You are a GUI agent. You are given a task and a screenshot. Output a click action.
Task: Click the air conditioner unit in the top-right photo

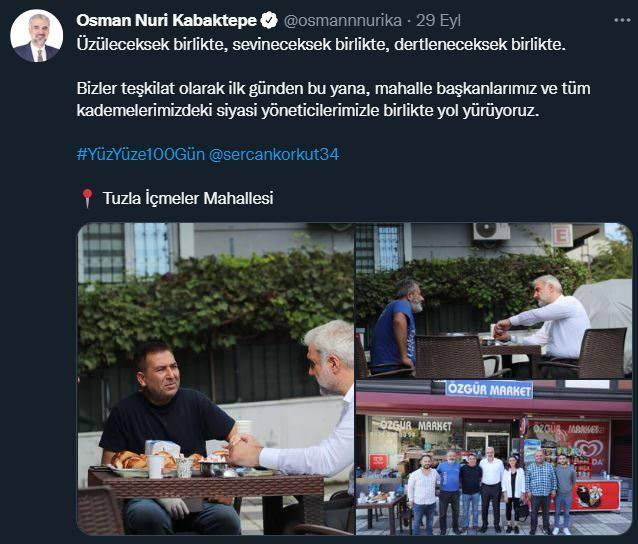point(491,232)
